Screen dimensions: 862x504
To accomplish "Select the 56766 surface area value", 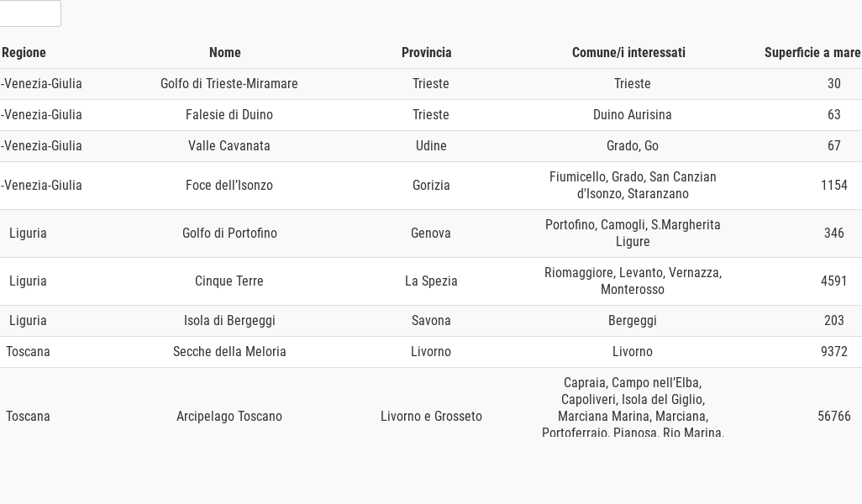I will pos(834,417).
